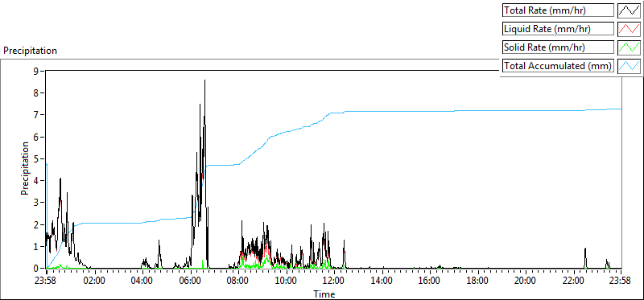Click the y-axis value 7
644x300 pixels.
pyautogui.click(x=35, y=115)
